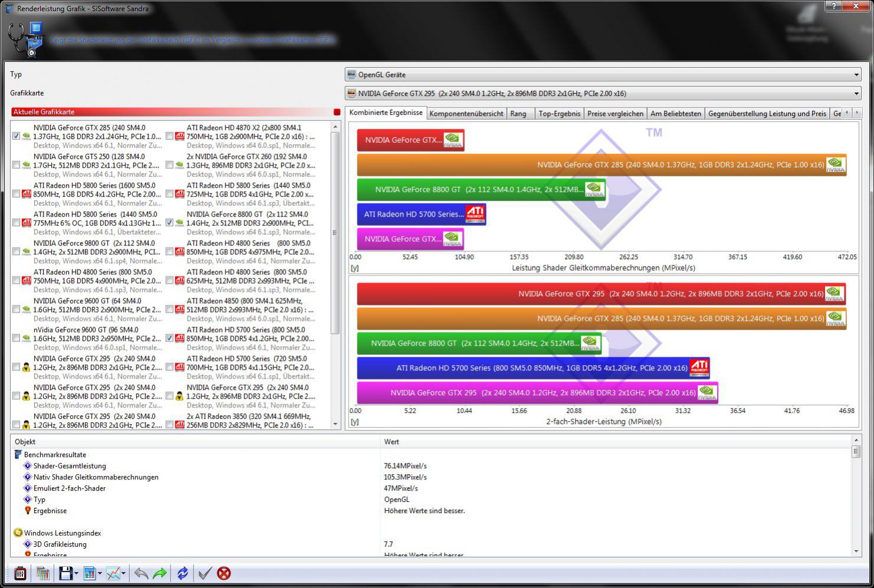
Task: Click the tab strip scroll-left arrow
Action: pyautogui.click(x=847, y=113)
